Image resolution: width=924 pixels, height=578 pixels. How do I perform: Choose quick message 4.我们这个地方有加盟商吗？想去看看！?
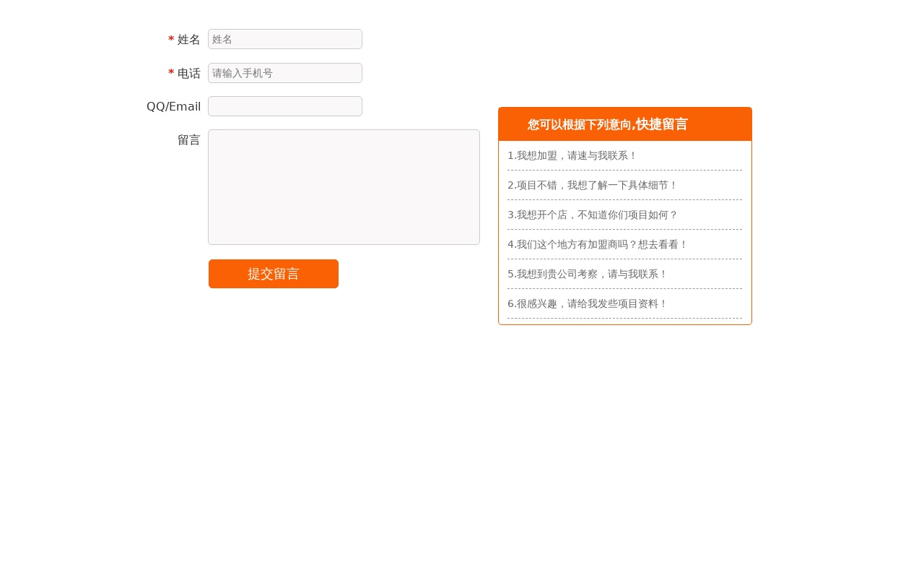pos(624,245)
